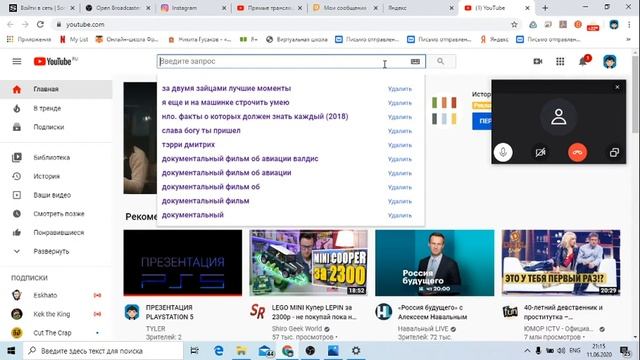This screenshot has height=360, width=640.
Task: Open the notifications bell
Action: (x=583, y=61)
